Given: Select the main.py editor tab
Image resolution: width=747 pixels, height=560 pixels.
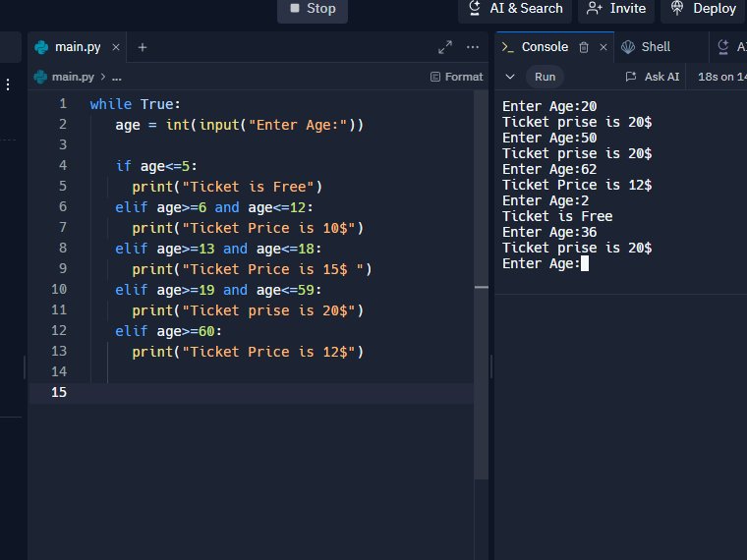Looking at the screenshot, I should (78, 47).
